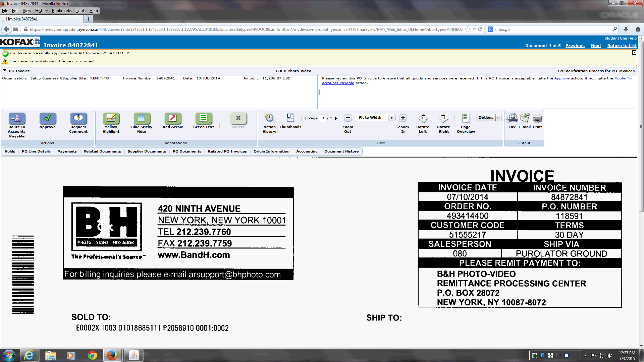Expand the Options dropdown menu

pos(498,118)
